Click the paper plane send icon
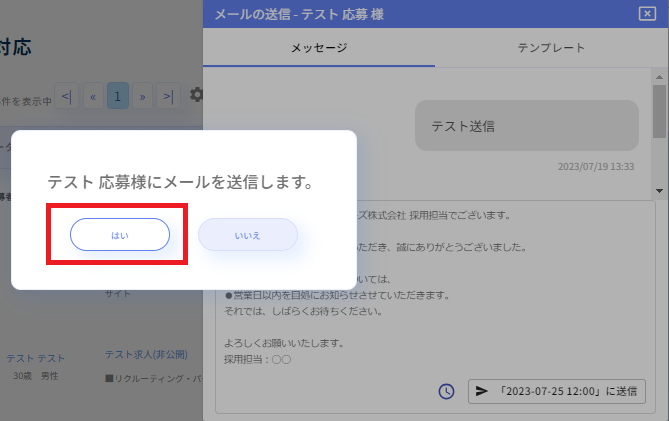 [x=482, y=391]
